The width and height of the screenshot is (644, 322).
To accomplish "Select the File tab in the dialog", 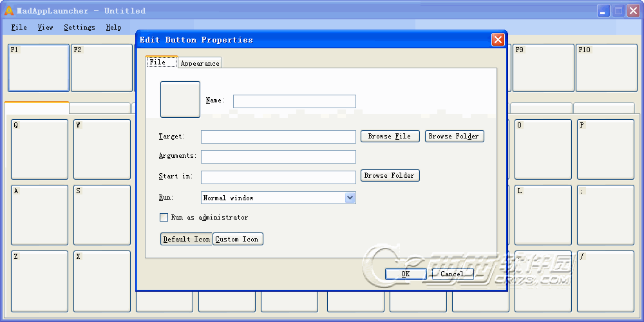I will click(x=162, y=62).
